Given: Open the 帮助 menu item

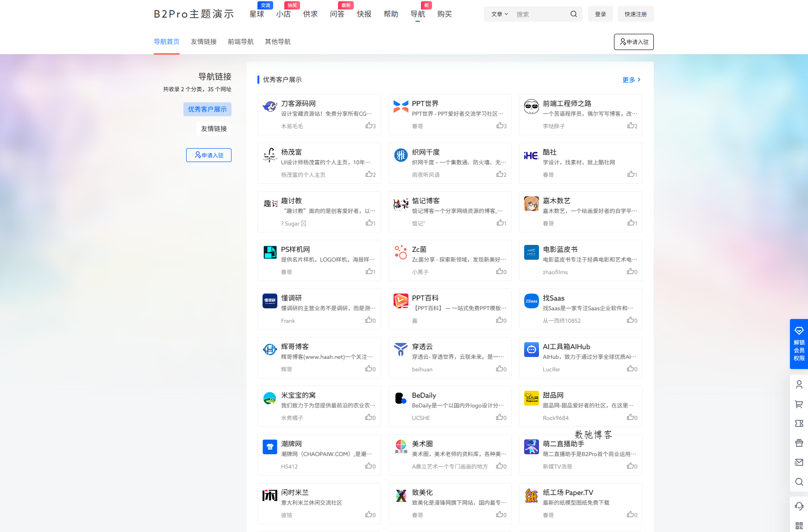Looking at the screenshot, I should [x=391, y=14].
